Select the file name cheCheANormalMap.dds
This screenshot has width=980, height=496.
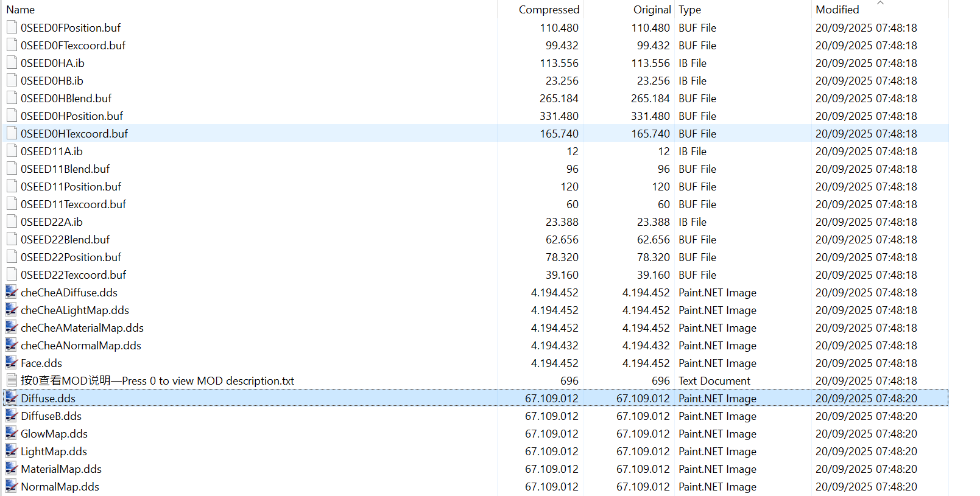[x=81, y=345]
